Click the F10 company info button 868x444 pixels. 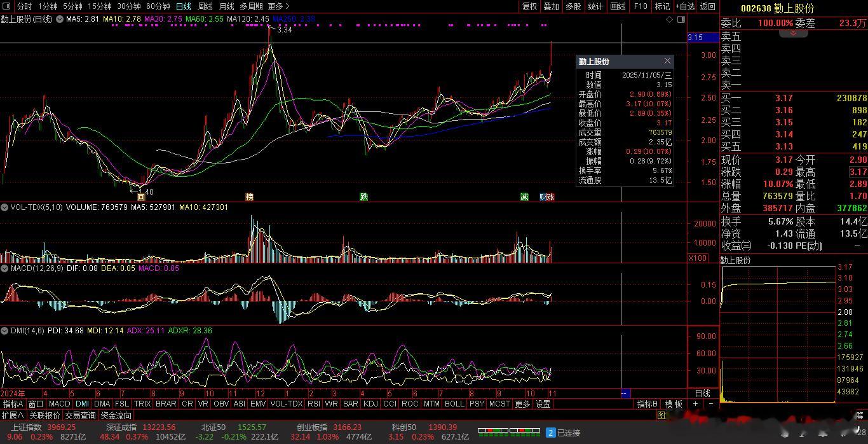pos(641,6)
